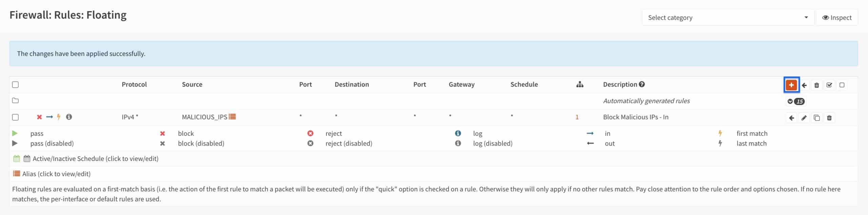The height and width of the screenshot is (215, 868).
Task: Toggle logging info icon on the rule
Action: [x=69, y=117]
